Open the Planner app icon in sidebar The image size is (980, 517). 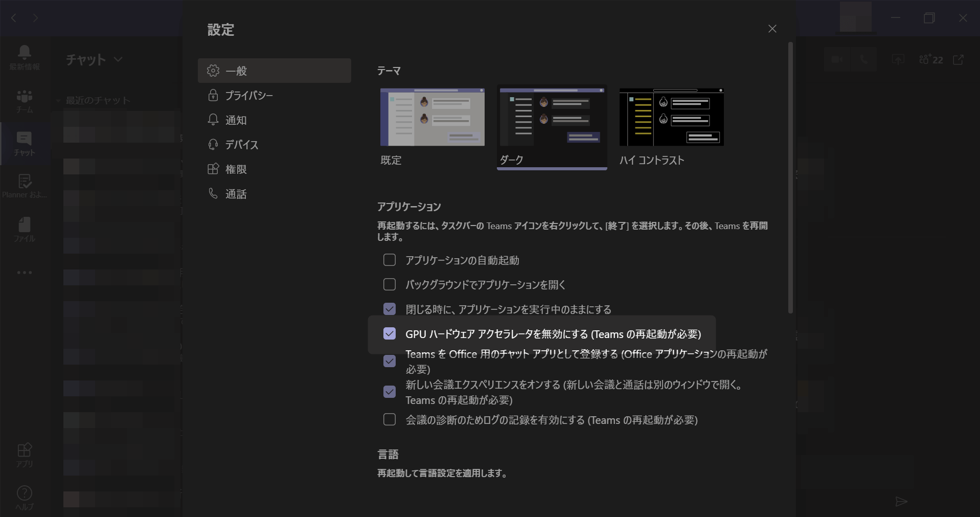click(x=24, y=187)
